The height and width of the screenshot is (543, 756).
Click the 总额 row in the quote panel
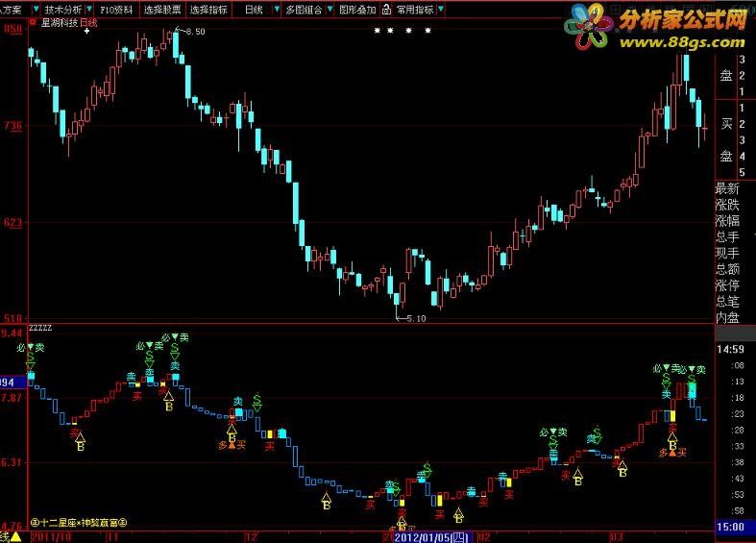tap(727, 269)
